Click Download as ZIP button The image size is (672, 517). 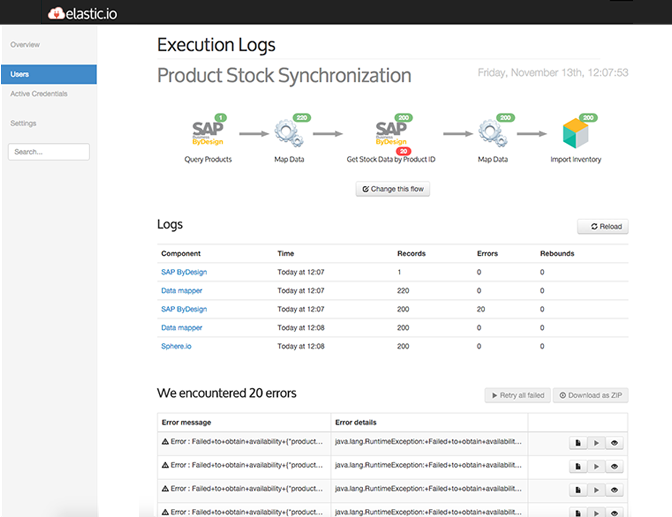591,395
